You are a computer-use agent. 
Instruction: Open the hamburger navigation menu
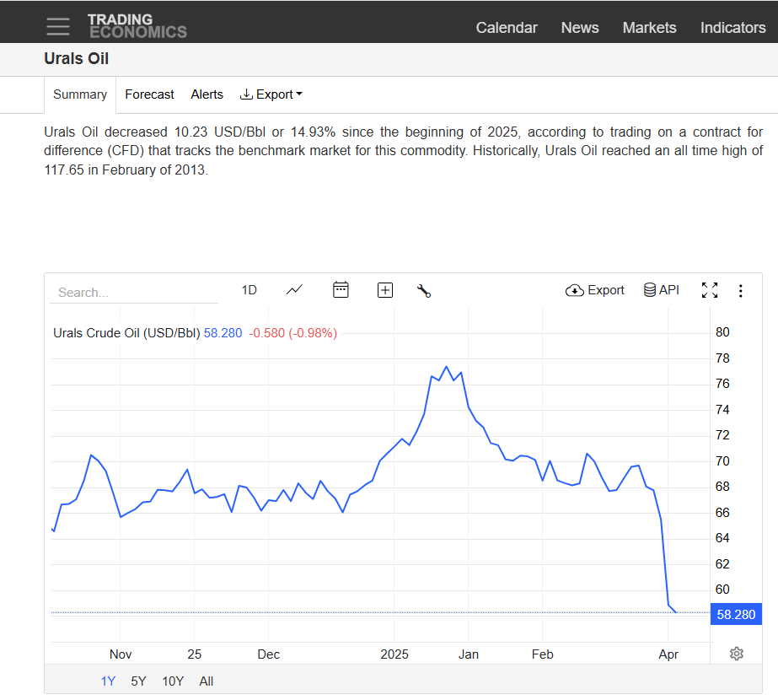58,27
